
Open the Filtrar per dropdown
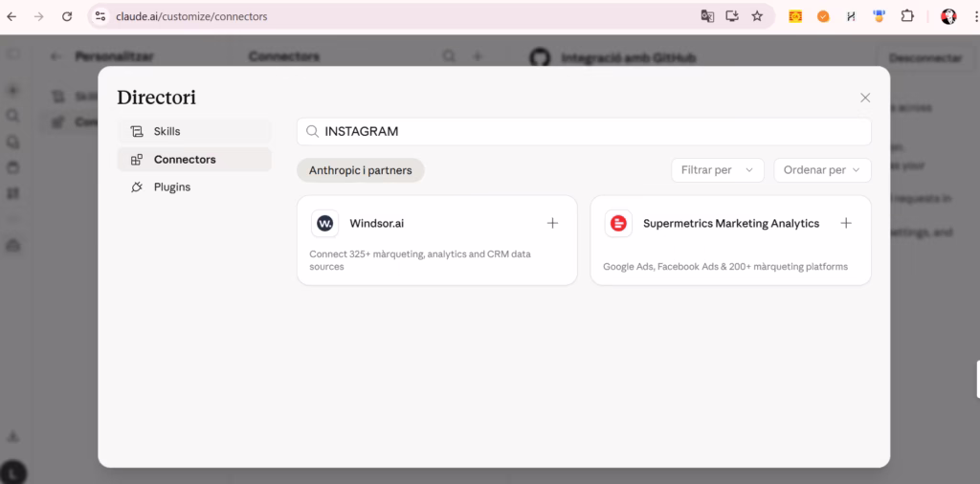pyautogui.click(x=718, y=170)
